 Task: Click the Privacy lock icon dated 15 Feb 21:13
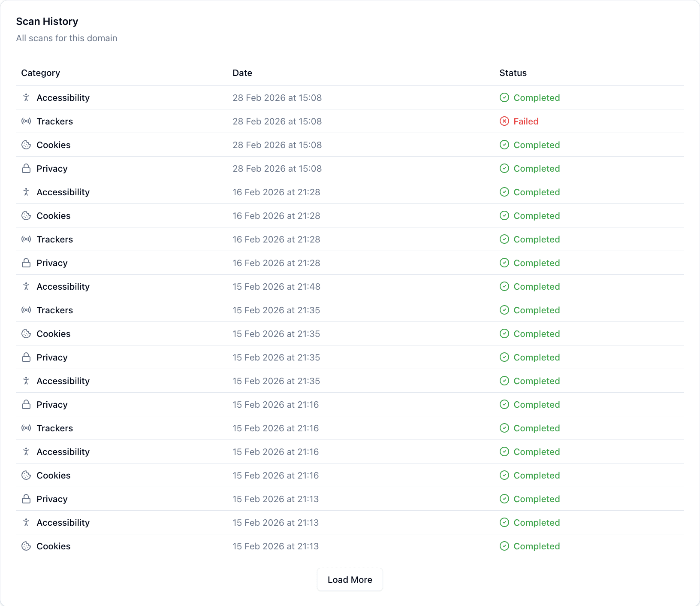[26, 499]
